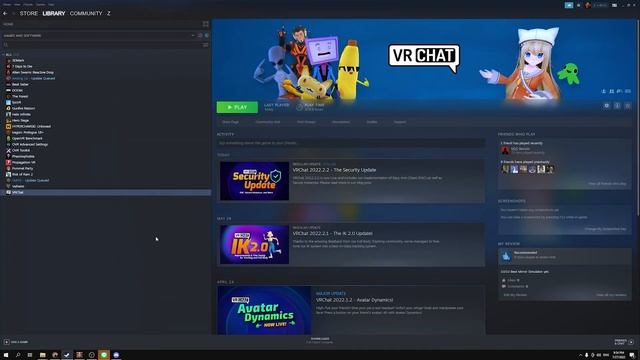The height and width of the screenshot is (360, 640).
Task: Click the Recommended thumbs-up review icon
Action: pyautogui.click(x=506, y=256)
